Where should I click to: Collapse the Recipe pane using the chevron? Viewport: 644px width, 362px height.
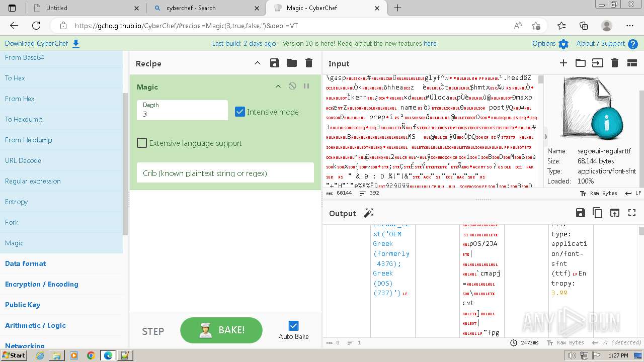tap(257, 63)
